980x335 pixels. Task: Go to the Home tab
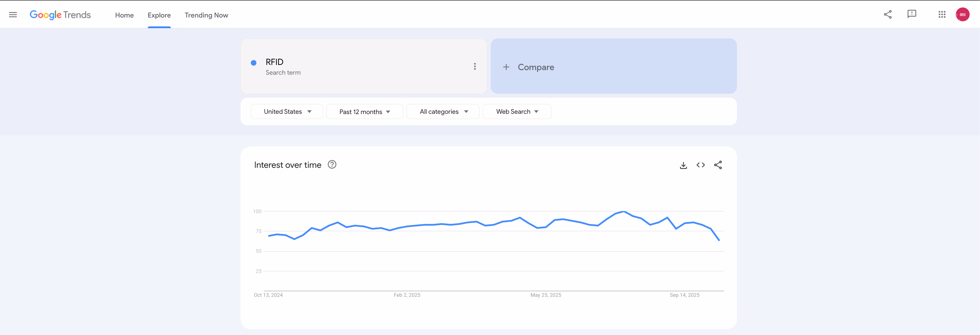[x=124, y=15]
